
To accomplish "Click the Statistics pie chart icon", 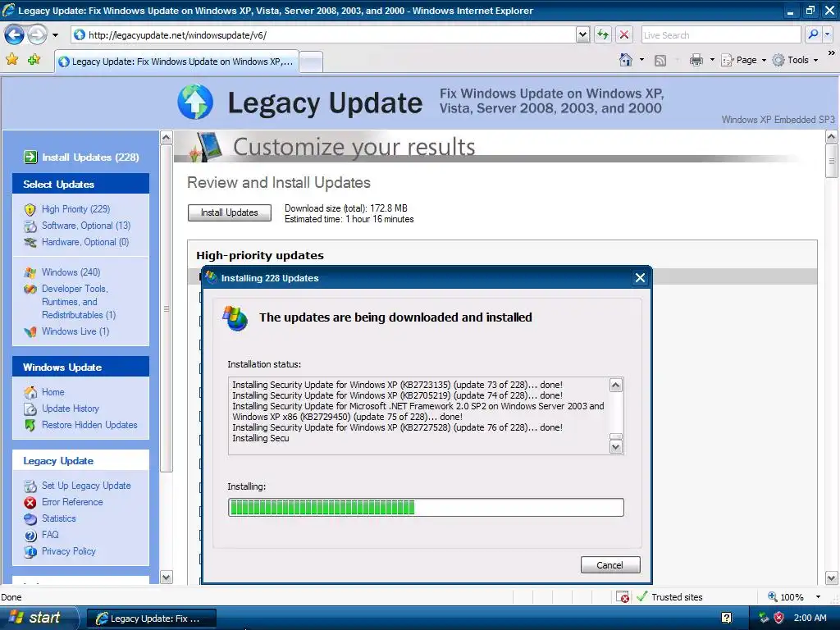I will click(30, 519).
